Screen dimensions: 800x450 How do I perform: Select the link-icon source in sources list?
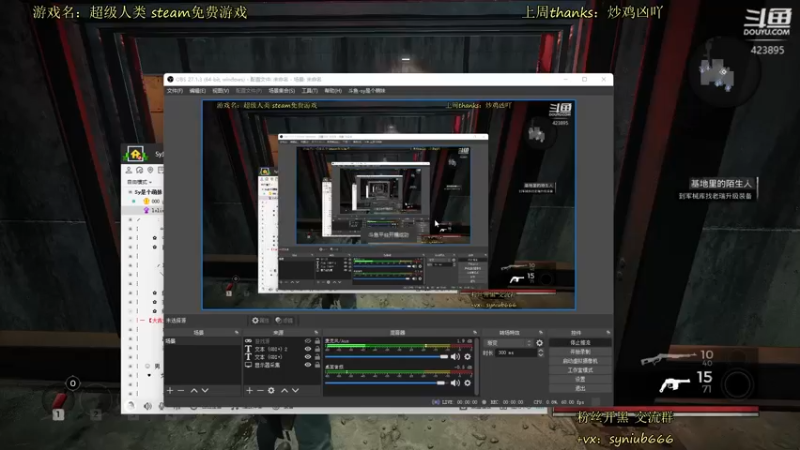248,341
